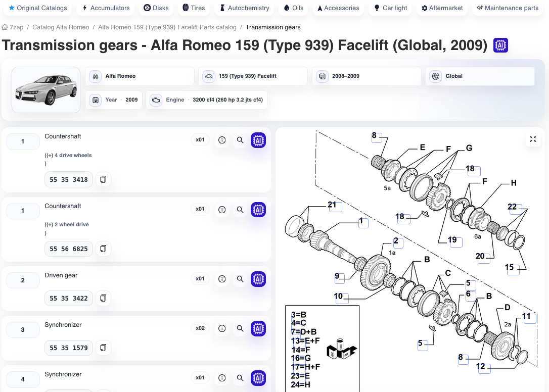Show info for Driven gear
Viewport: 549px width, 392px height.
point(222,279)
